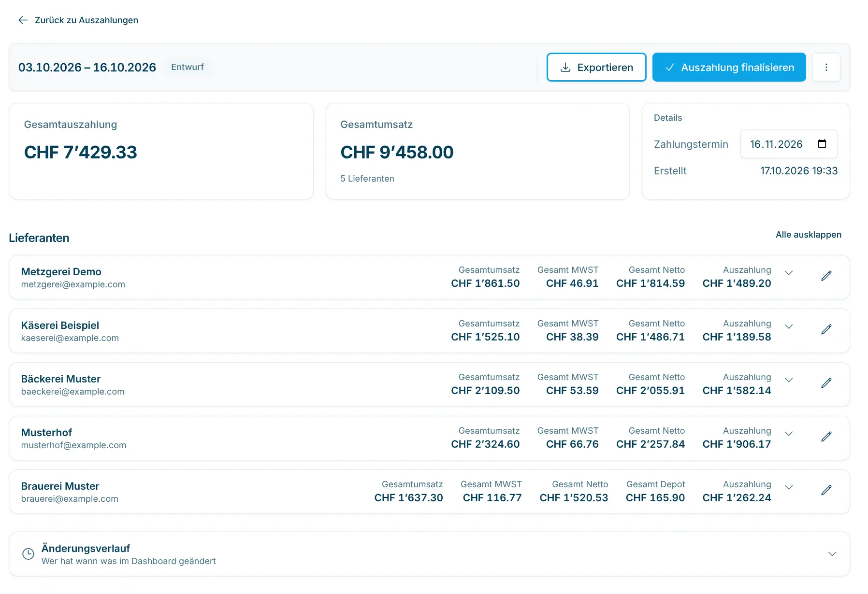Edit Metzgerei Demo with the pencil icon
The width and height of the screenshot is (868, 594).
point(826,276)
